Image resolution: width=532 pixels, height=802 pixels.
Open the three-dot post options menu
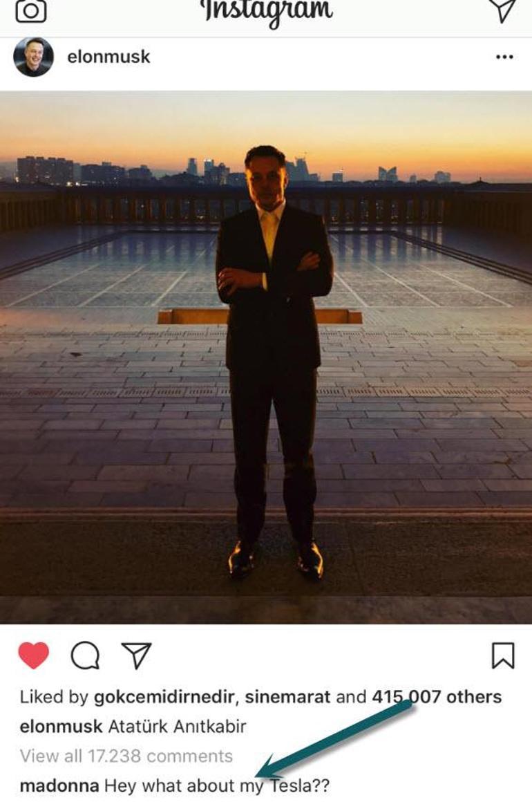(x=504, y=57)
